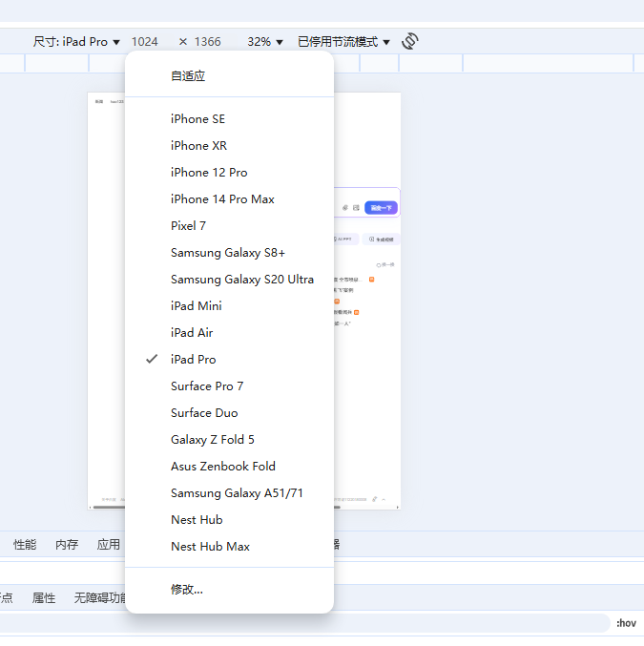Open the 修改... edit devices option
Viewport: 644px width, 646px height.
(x=230, y=589)
